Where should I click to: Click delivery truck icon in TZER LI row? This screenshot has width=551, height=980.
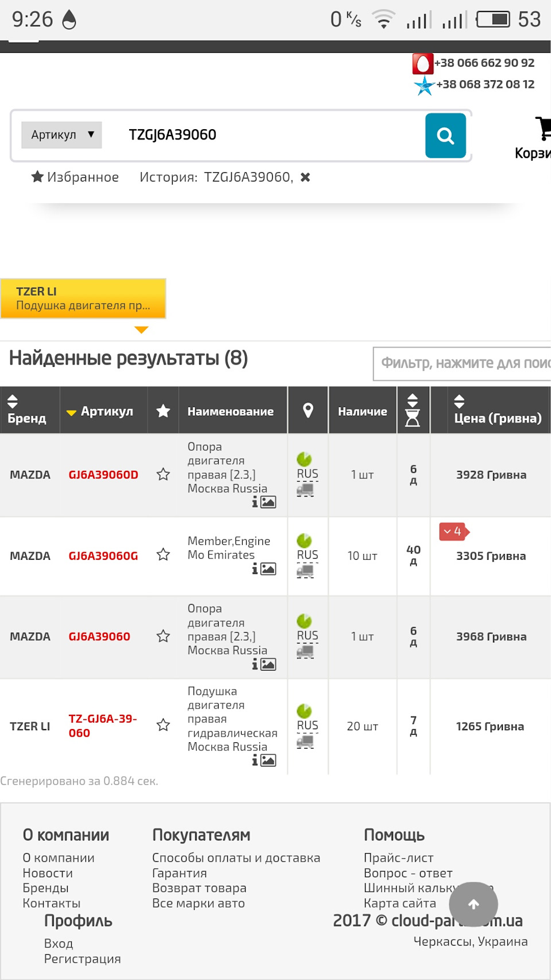305,742
